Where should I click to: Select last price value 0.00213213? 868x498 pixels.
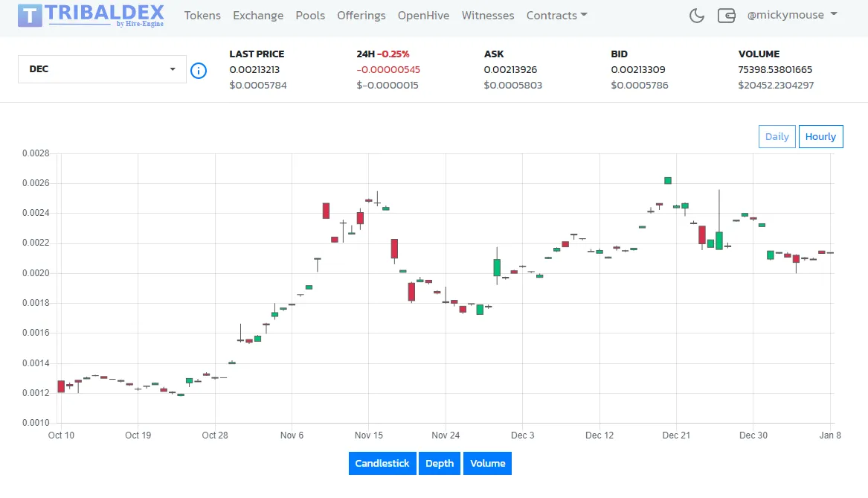point(254,70)
